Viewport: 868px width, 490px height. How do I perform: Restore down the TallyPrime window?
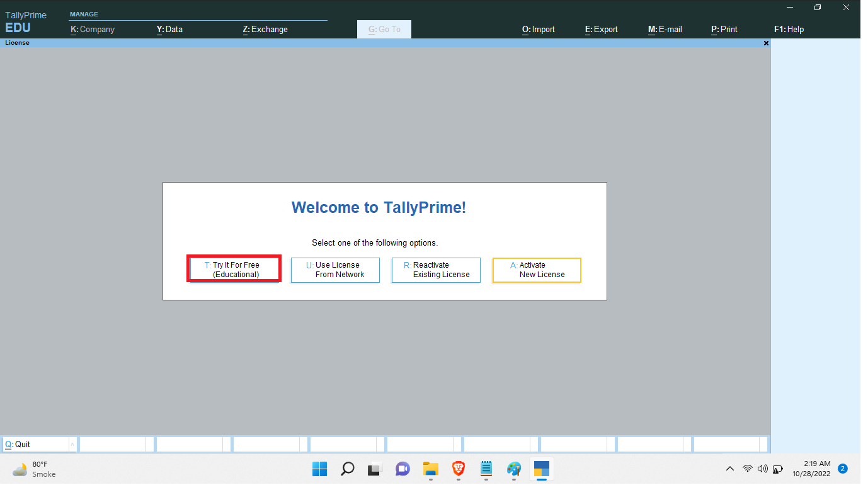click(818, 7)
